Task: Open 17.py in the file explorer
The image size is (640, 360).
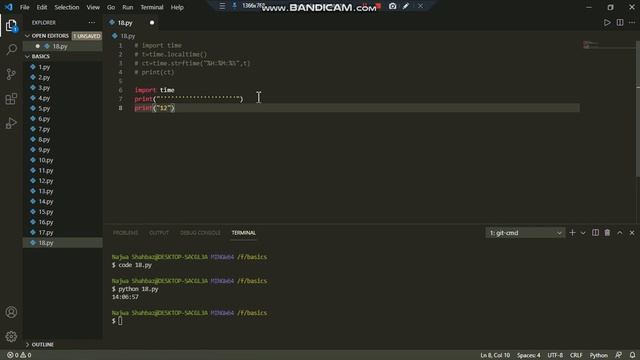Action: [46, 232]
